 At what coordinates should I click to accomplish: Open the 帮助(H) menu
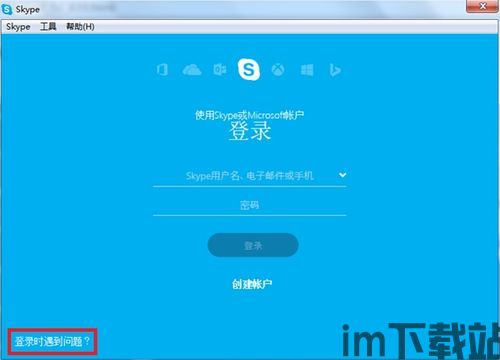(80, 26)
